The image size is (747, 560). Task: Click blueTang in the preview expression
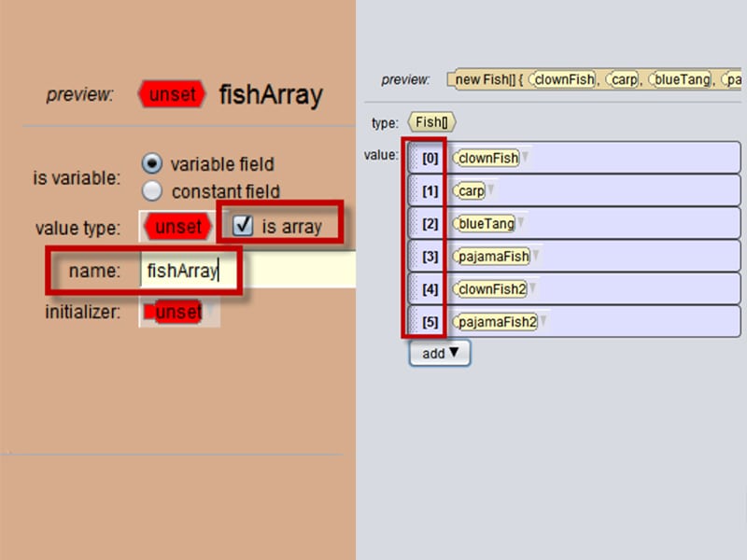tap(680, 79)
